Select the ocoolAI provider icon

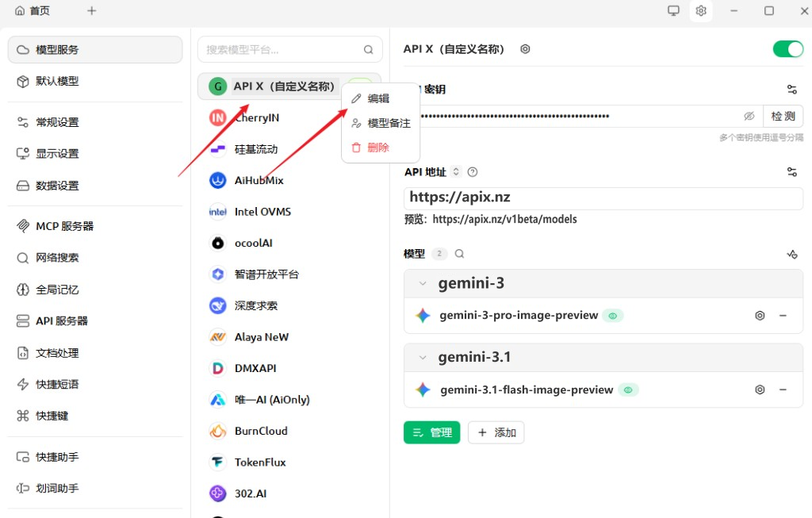tap(218, 243)
